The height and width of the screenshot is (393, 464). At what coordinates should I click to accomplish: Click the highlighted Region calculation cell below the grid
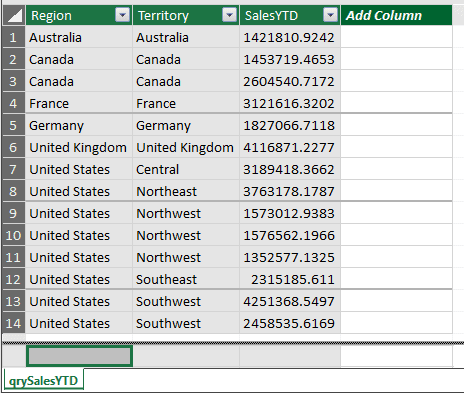[79, 356]
